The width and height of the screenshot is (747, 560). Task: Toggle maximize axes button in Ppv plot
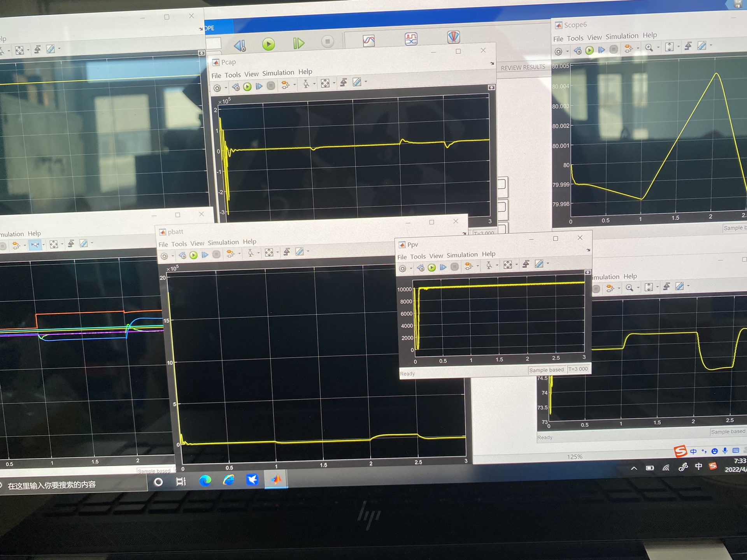tap(588, 272)
